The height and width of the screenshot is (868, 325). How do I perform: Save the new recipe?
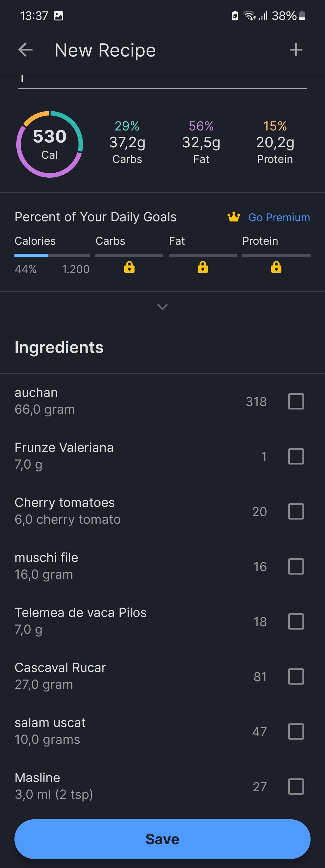[x=162, y=839]
